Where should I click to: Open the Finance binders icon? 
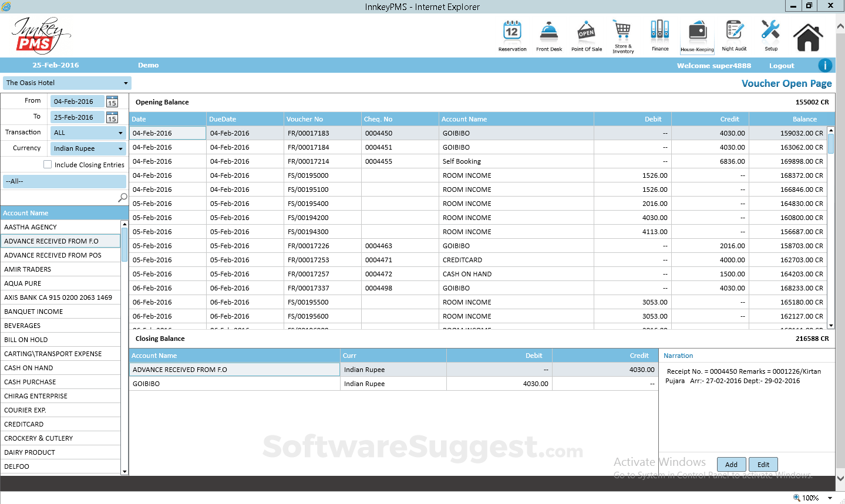(x=660, y=32)
